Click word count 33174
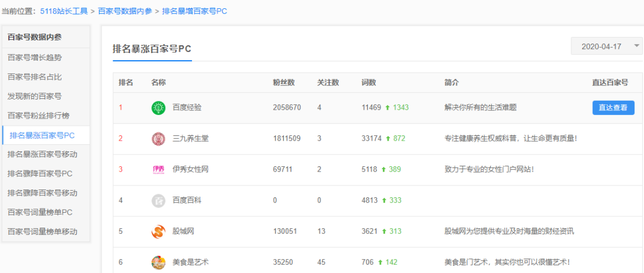Image resolution: width=644 pixels, height=273 pixels. 371,138
